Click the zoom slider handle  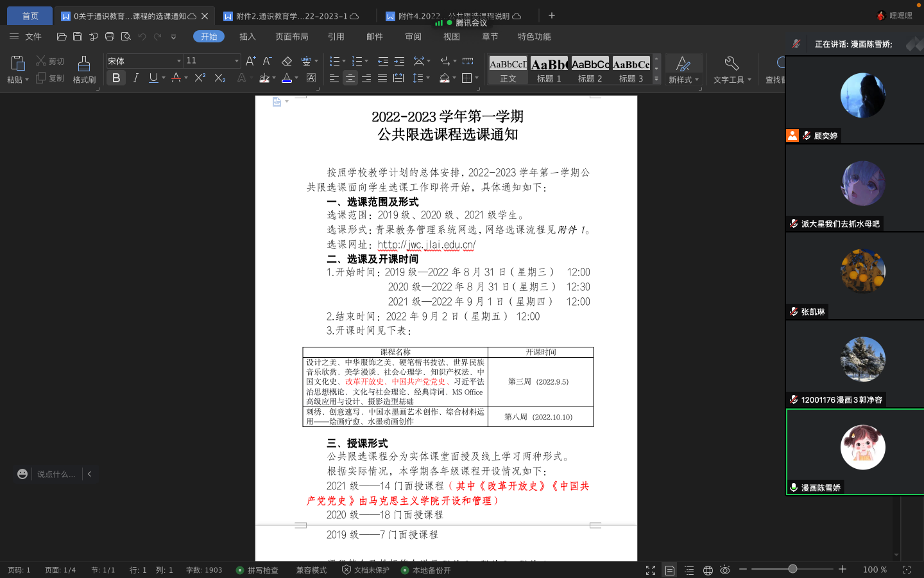[x=792, y=569]
